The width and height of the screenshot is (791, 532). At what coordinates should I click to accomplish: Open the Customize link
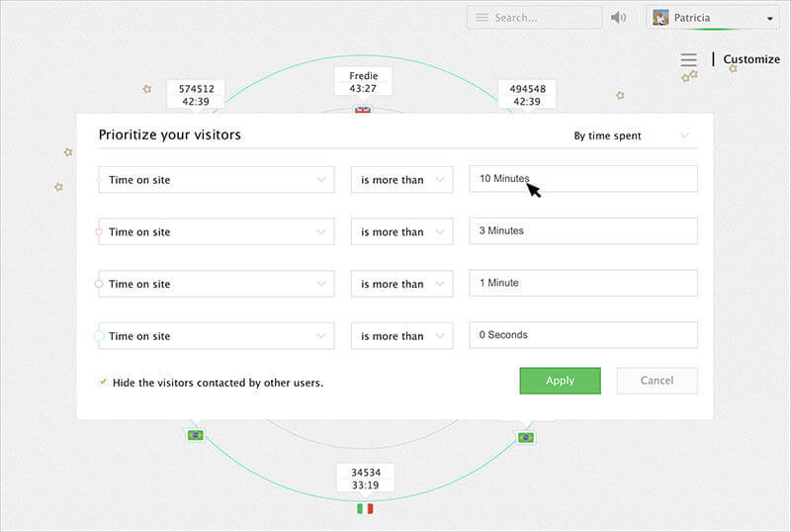click(x=751, y=59)
